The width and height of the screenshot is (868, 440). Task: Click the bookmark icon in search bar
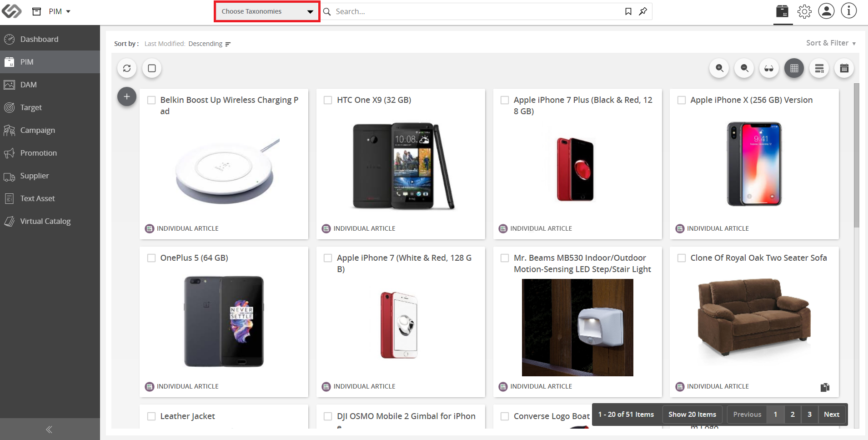pyautogui.click(x=628, y=11)
